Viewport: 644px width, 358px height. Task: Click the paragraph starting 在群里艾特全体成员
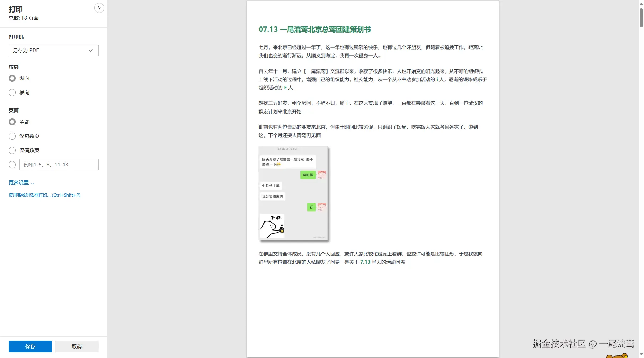click(371, 258)
